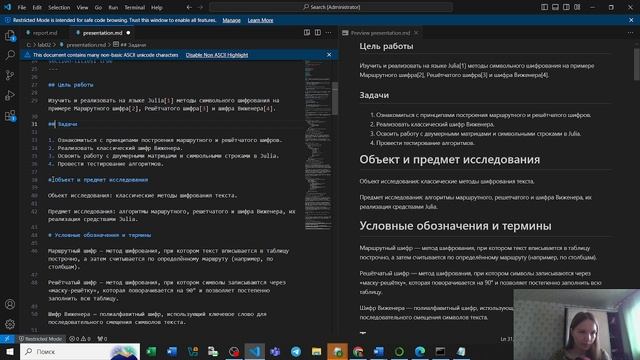
Task: Go back with the navigation arrow
Action: (x=189, y=7)
